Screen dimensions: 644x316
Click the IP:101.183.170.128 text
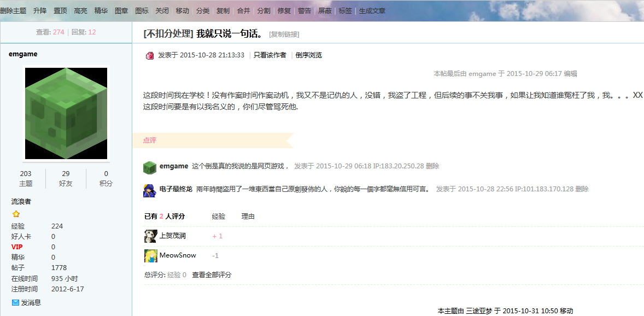544,189
